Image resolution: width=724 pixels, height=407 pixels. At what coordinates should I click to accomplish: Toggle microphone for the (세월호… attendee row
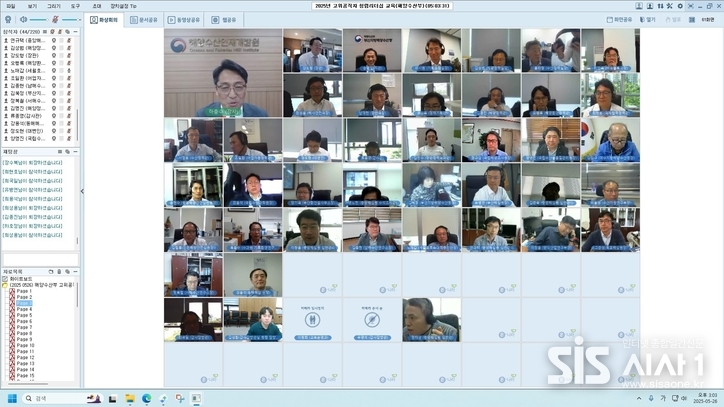click(x=69, y=71)
